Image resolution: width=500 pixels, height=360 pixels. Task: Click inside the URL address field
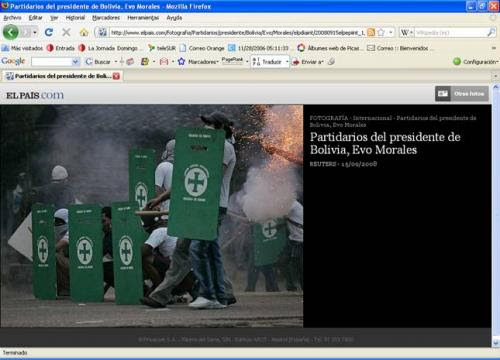[x=237, y=33]
